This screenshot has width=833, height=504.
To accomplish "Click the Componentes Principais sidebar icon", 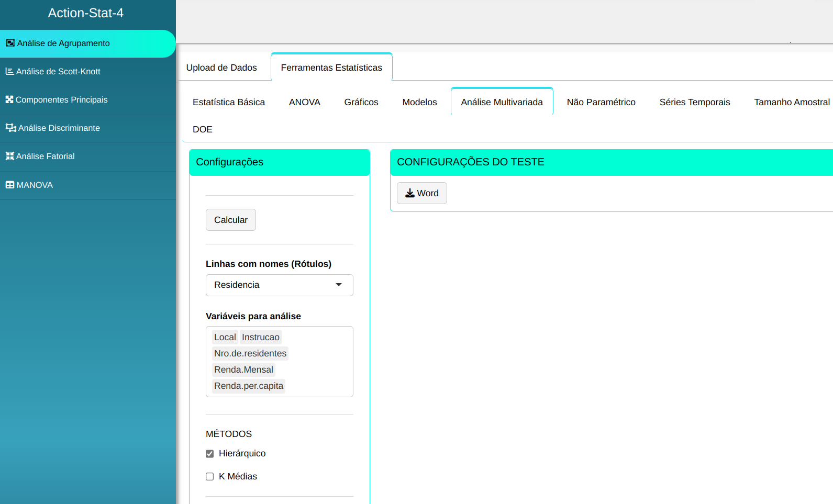I will [9, 99].
